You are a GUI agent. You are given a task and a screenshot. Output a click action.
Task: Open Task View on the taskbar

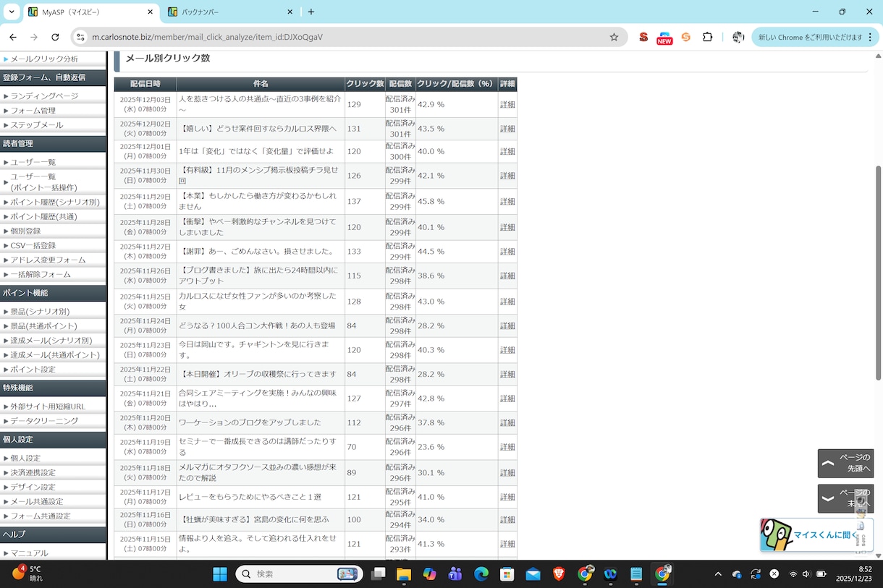pos(378,574)
